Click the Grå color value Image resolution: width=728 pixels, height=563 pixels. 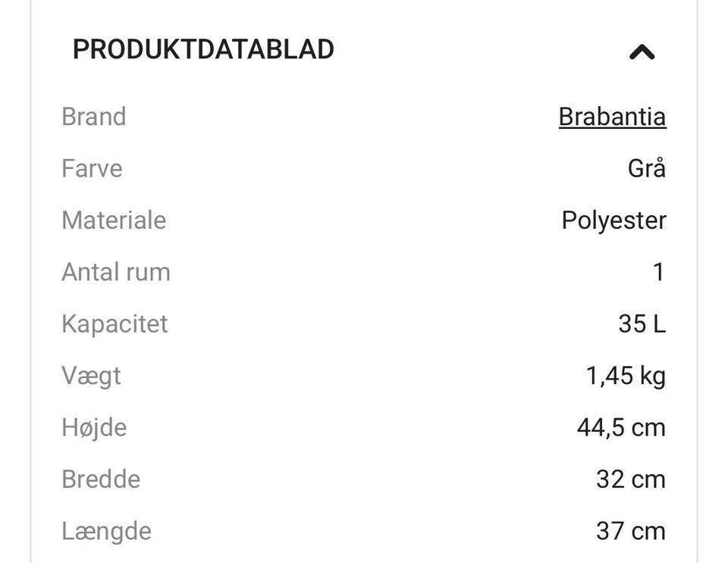(646, 168)
